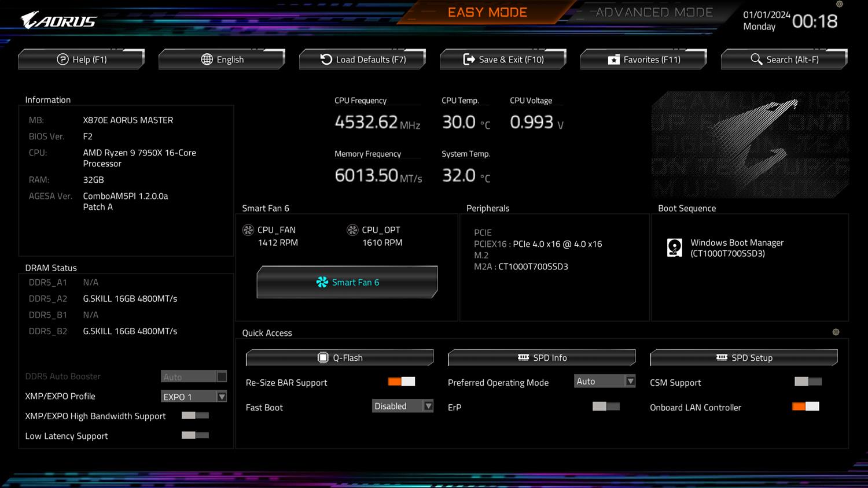This screenshot has height=488, width=868.
Task: Launch the Q-Flash utility button
Action: (340, 358)
